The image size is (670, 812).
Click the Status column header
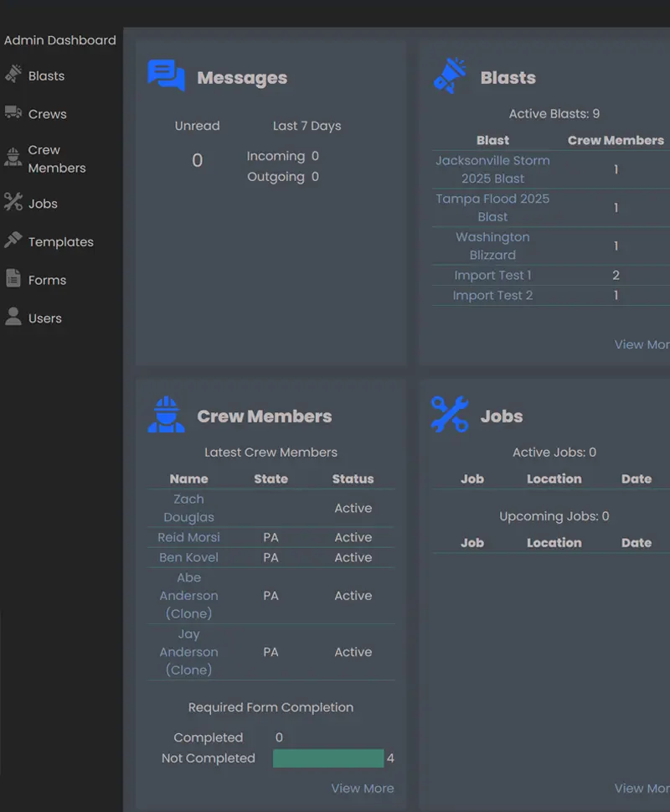[353, 479]
